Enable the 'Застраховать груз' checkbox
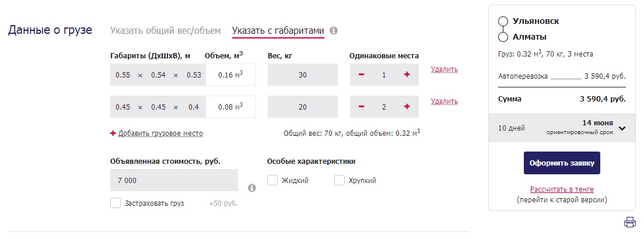 coord(116,203)
